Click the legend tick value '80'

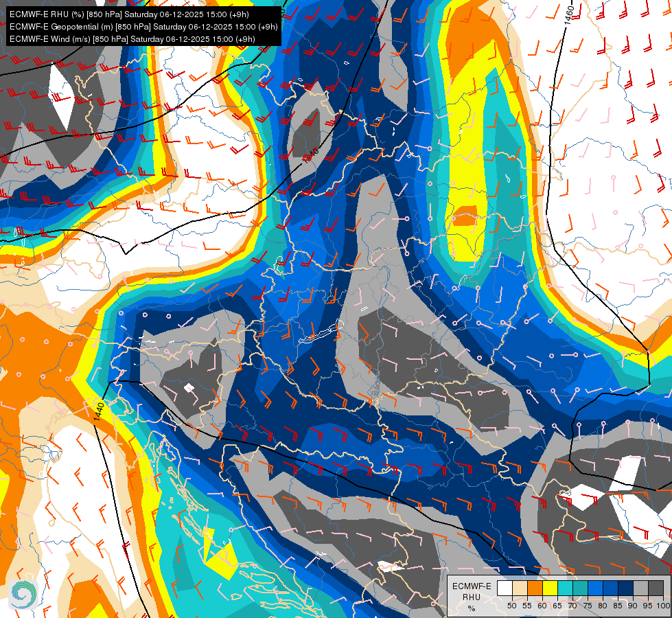click(x=603, y=606)
